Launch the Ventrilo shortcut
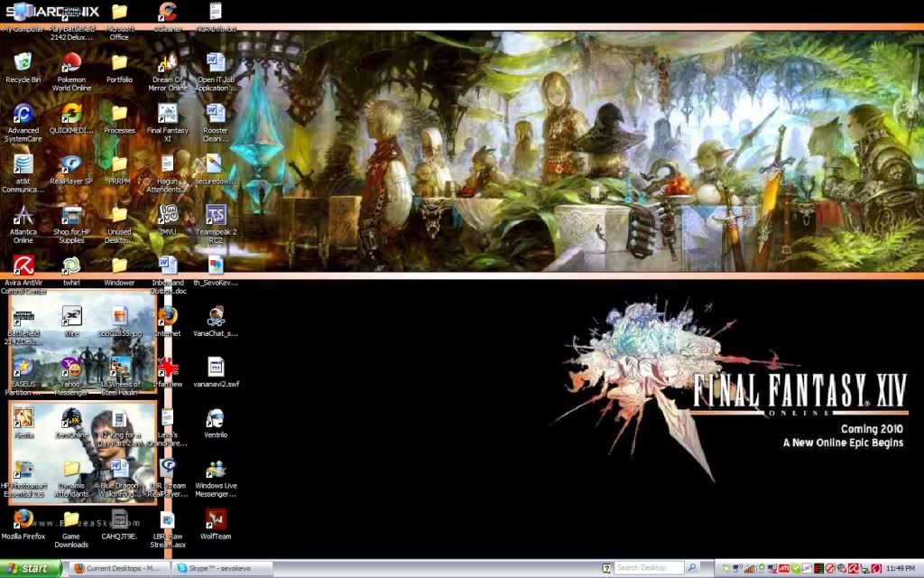The image size is (924, 578). [x=216, y=417]
